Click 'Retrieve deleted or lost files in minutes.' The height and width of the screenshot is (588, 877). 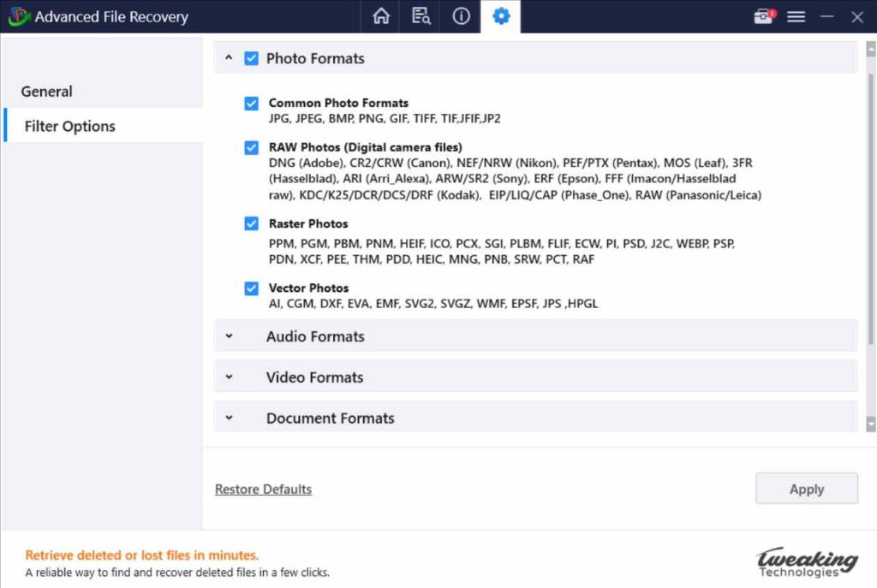click(x=142, y=555)
